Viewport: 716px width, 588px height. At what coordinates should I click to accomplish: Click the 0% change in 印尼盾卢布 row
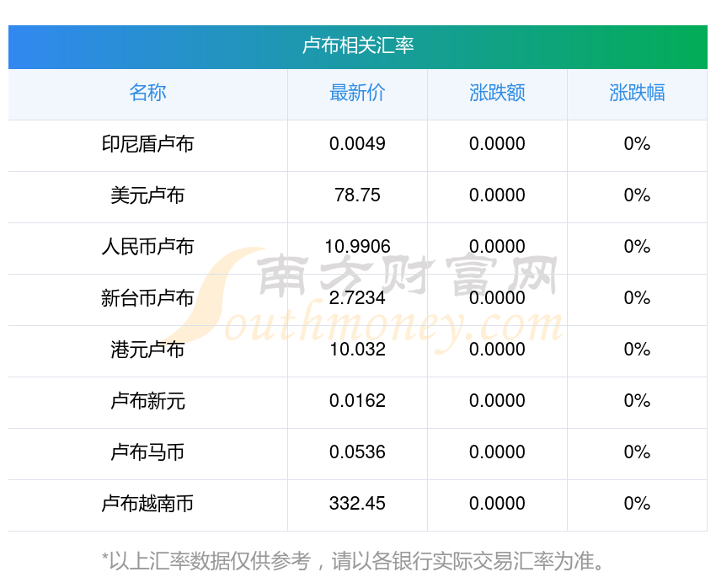pos(637,144)
